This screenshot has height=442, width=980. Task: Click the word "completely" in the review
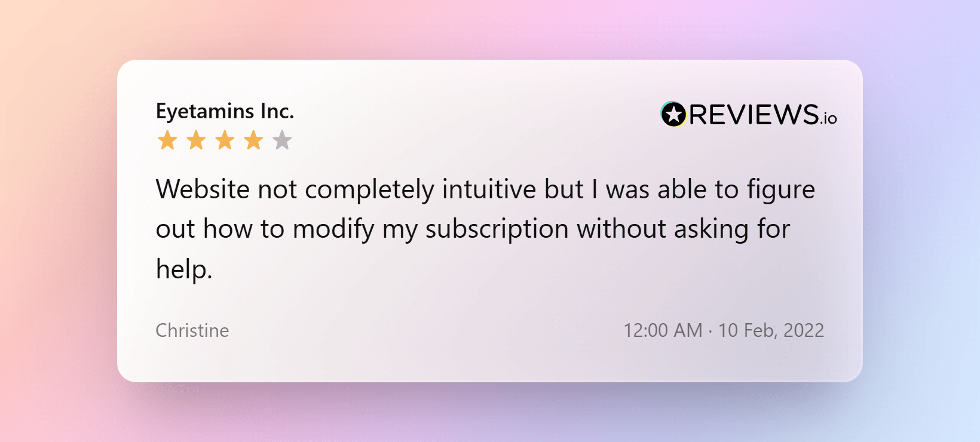(x=369, y=191)
